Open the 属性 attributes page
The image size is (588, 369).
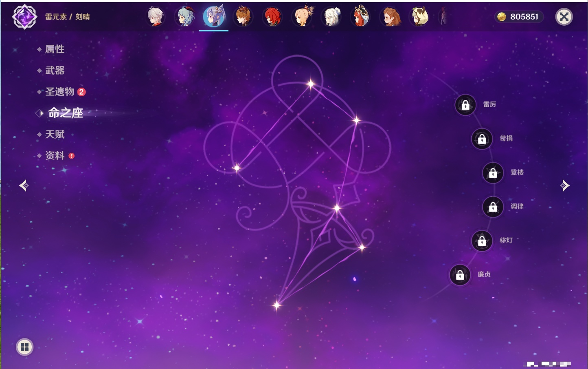(55, 49)
